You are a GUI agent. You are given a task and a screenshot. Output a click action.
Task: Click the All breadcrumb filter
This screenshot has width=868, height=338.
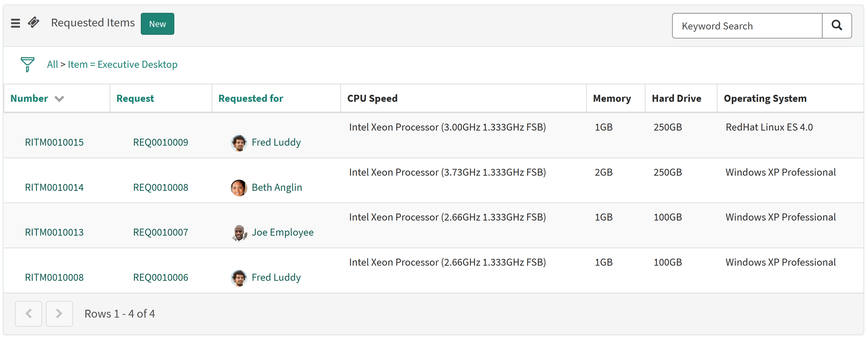[x=52, y=65]
